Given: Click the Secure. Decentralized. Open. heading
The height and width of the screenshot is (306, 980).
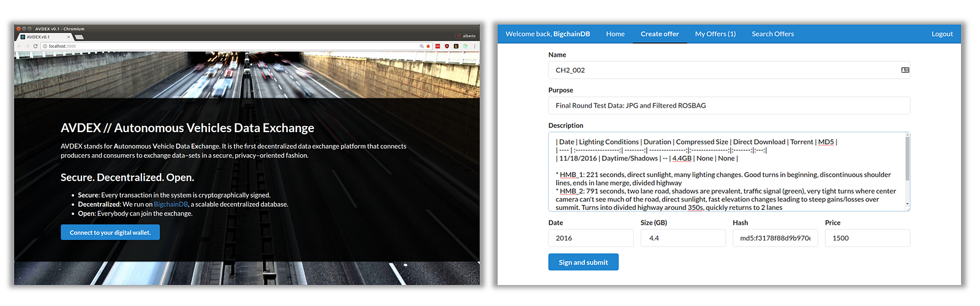Looking at the screenshot, I should [x=127, y=177].
